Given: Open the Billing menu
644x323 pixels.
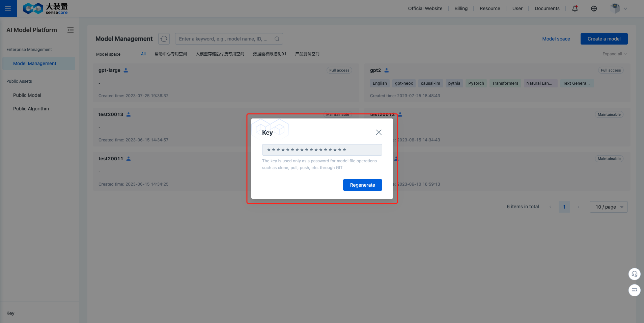Looking at the screenshot, I should click(x=461, y=8).
